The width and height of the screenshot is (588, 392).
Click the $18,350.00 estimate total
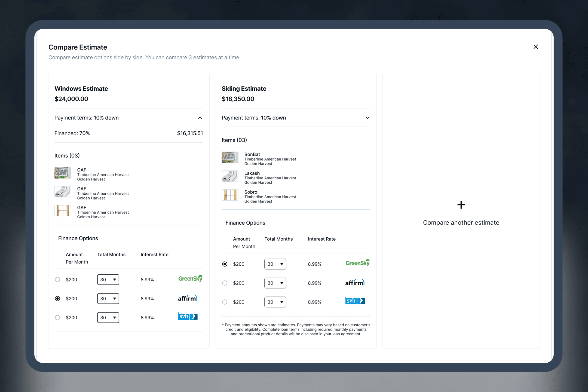click(238, 99)
